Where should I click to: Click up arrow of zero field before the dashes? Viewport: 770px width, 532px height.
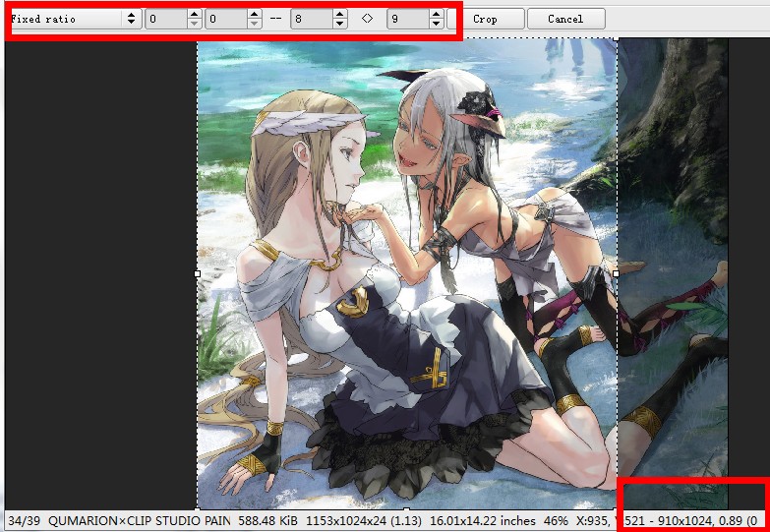pos(255,15)
